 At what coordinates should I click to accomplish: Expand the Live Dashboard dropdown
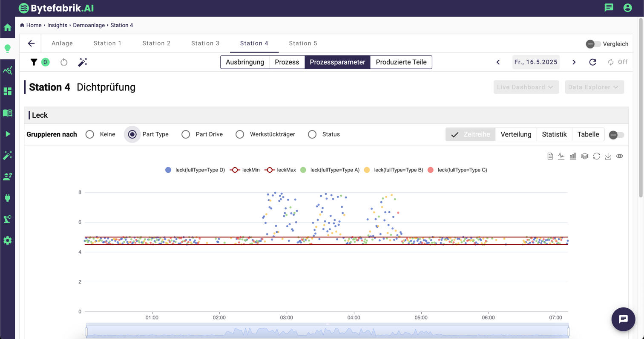[x=526, y=87]
